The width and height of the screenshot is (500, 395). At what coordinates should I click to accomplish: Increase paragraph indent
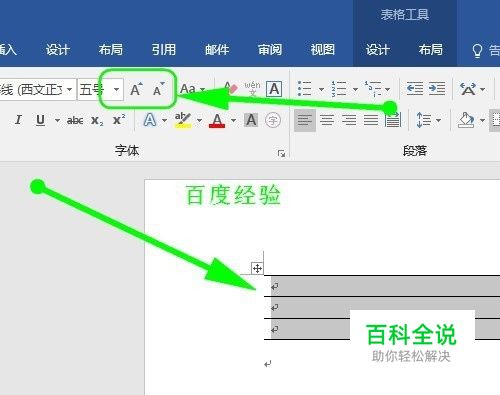(437, 89)
